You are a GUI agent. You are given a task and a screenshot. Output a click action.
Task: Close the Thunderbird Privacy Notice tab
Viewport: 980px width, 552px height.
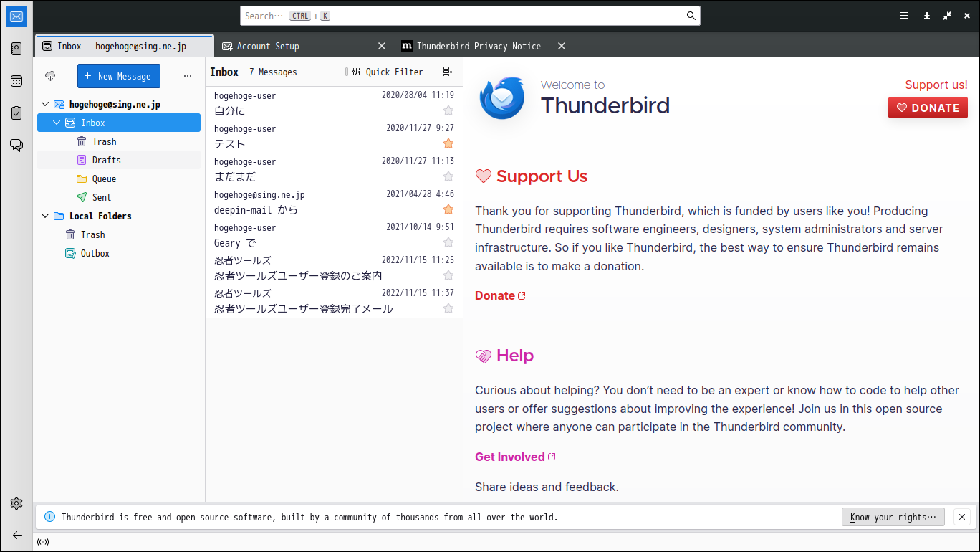562,46
